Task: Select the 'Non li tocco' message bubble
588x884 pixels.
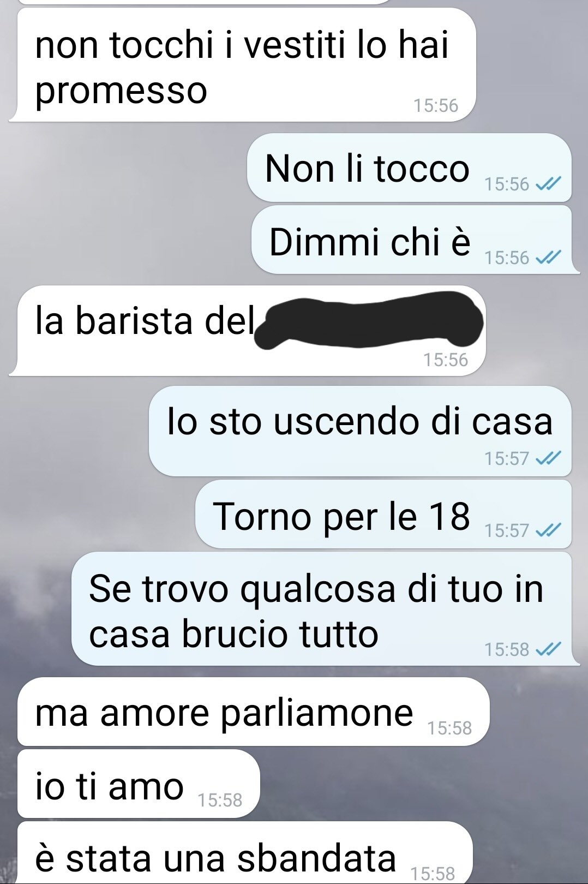Action: [x=410, y=168]
